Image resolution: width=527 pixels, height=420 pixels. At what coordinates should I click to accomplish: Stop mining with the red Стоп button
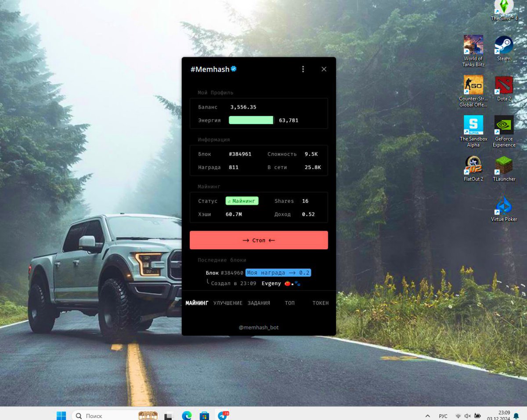[x=259, y=240]
